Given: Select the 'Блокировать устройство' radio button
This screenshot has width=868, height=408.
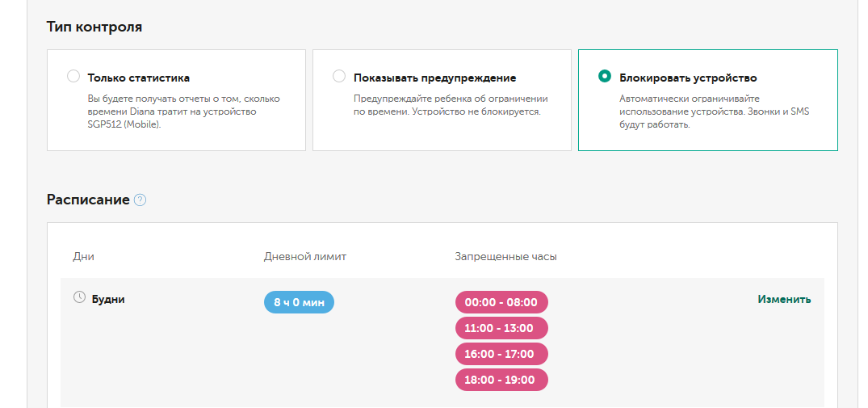Looking at the screenshot, I should click(x=604, y=77).
